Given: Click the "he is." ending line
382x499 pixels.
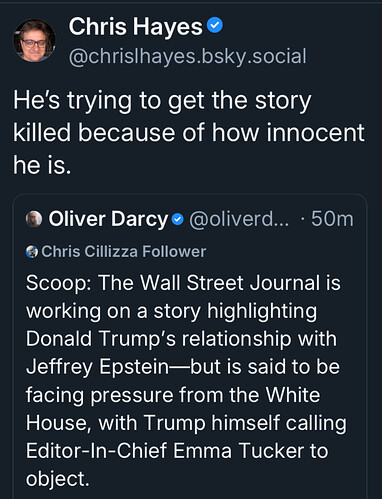Looking at the screenshot, I should click(x=42, y=165).
